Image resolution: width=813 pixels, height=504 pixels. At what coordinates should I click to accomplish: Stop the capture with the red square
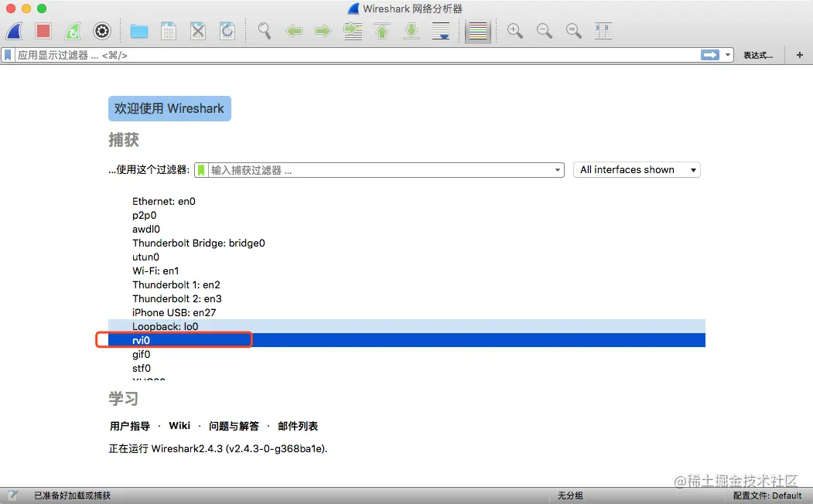click(43, 31)
